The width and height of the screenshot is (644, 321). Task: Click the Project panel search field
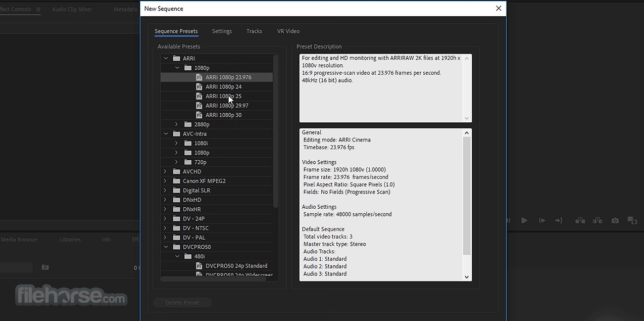point(16,267)
